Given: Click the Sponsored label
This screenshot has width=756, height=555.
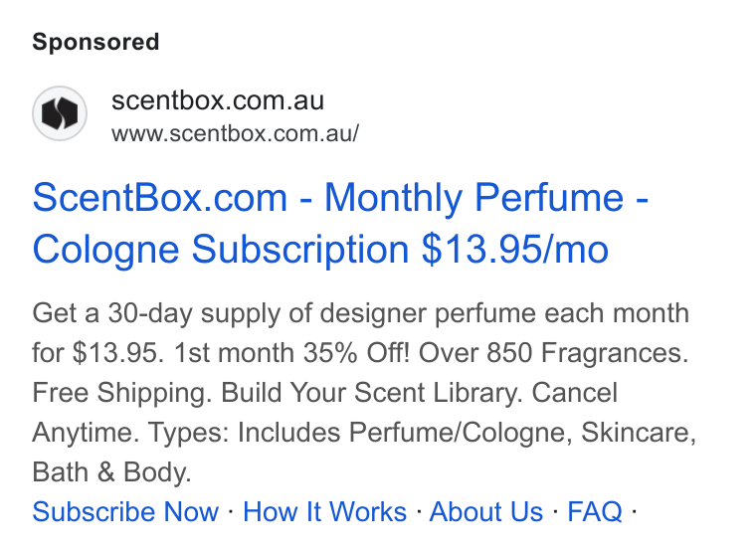Looking at the screenshot, I should [x=95, y=42].
